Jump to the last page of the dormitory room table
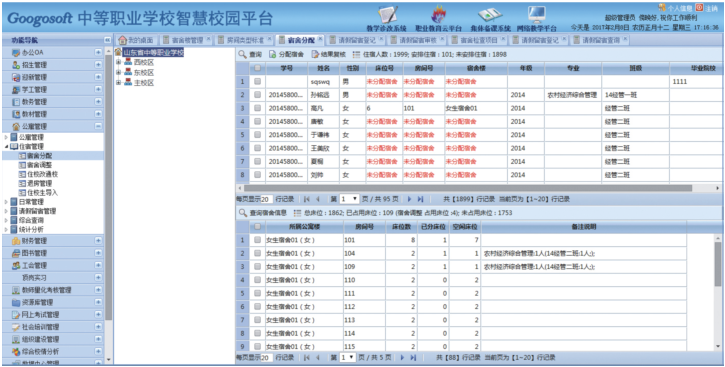The height and width of the screenshot is (367, 725). [413, 358]
